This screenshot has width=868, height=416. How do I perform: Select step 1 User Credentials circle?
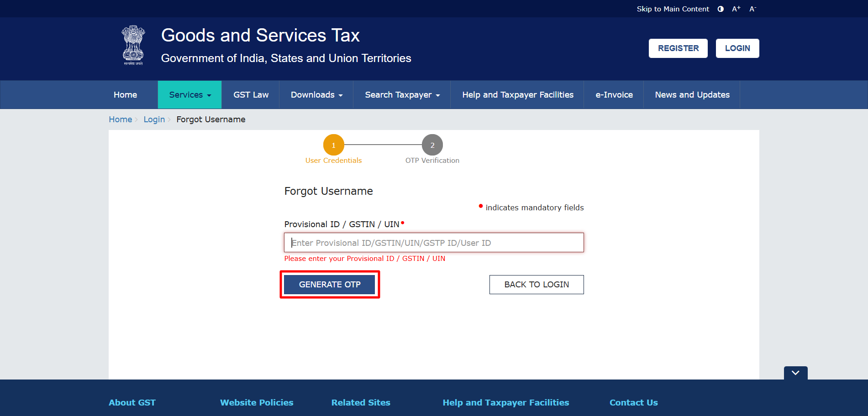tap(334, 145)
